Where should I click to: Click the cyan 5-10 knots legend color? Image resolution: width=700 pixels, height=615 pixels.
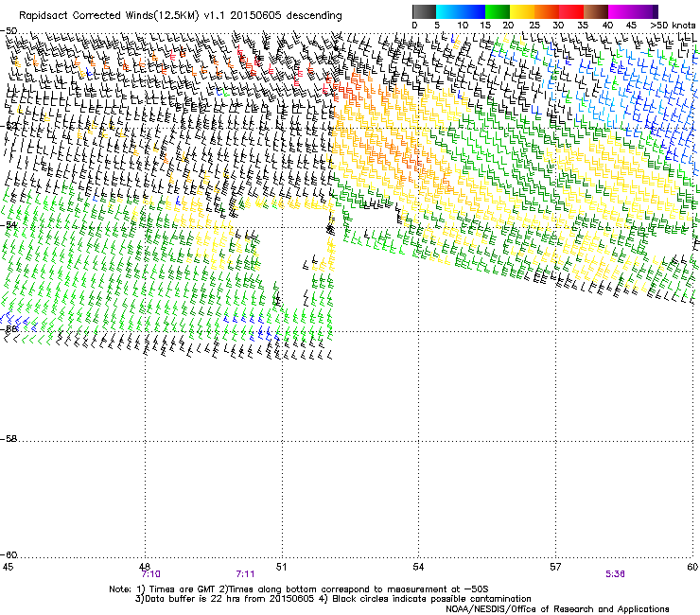tap(447, 11)
